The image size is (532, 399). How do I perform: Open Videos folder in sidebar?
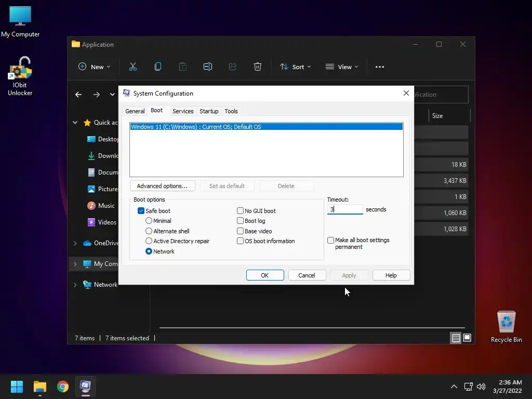coord(102,222)
